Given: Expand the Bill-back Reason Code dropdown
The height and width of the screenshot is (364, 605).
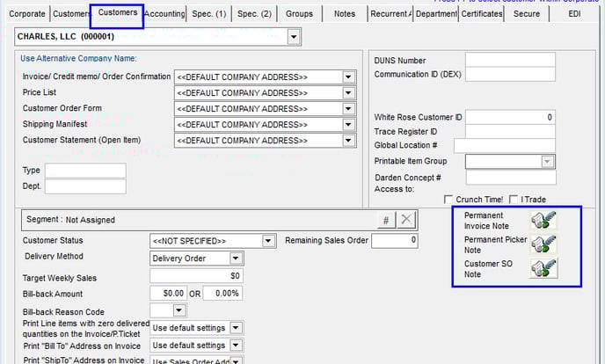Looking at the screenshot, I should tap(179, 310).
